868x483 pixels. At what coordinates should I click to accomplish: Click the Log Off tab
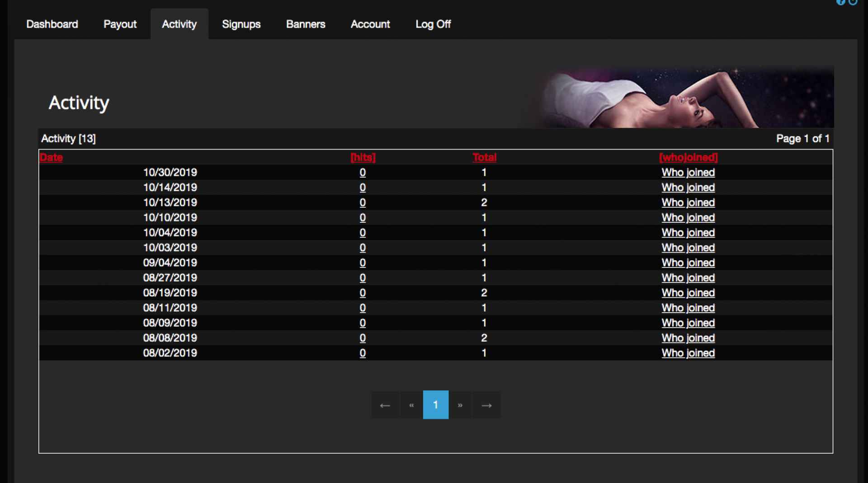(433, 24)
